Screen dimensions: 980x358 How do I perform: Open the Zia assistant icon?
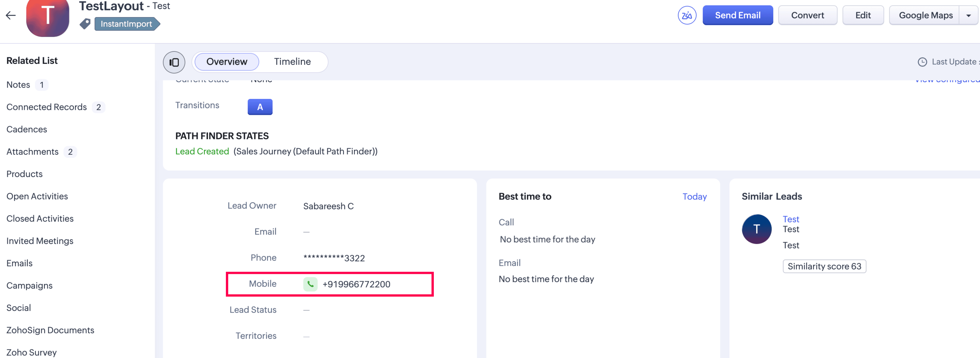[x=687, y=15]
